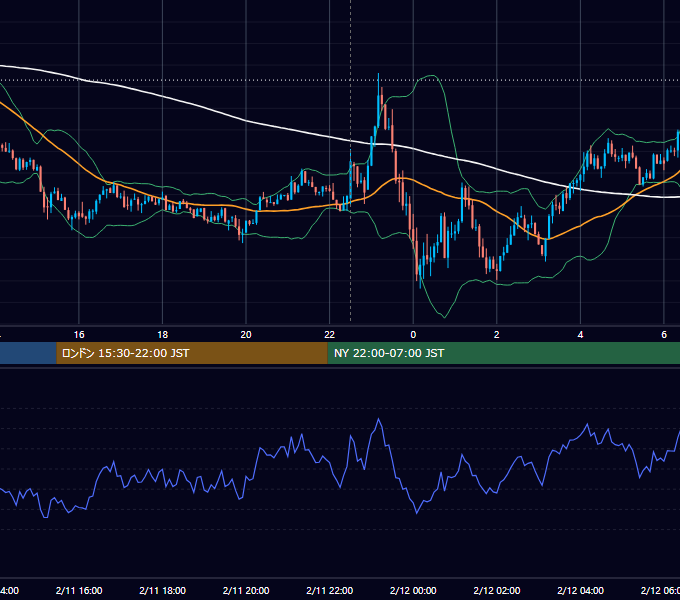Select the 4 hour label on price chart axis
680x600 pixels.
pyautogui.click(x=580, y=335)
